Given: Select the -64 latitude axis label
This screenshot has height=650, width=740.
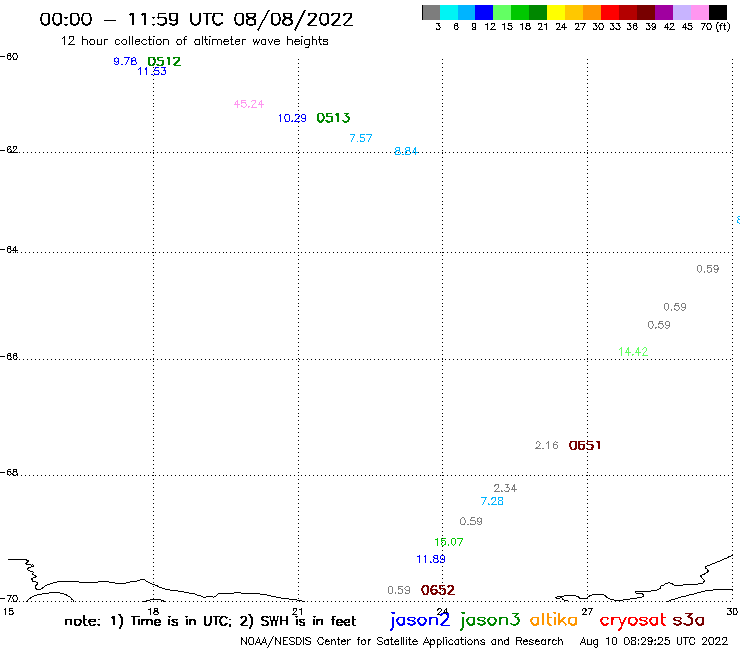Looking at the screenshot, I should click(9, 249).
